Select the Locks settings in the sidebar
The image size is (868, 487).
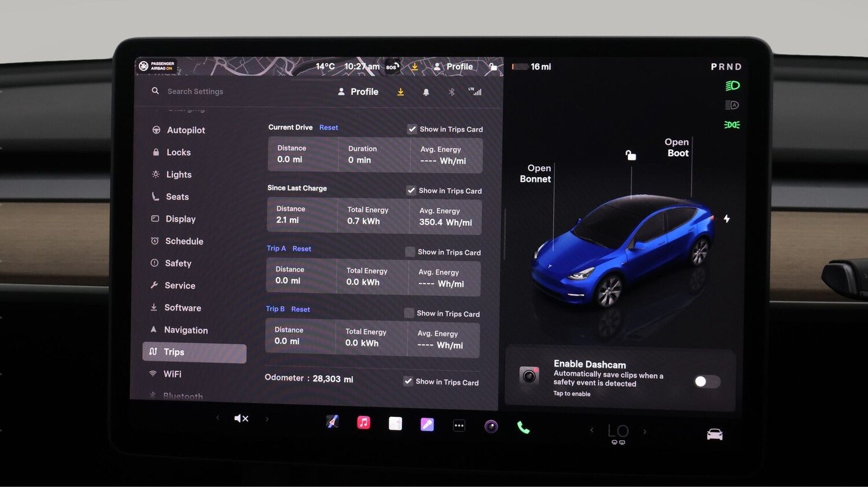[178, 152]
